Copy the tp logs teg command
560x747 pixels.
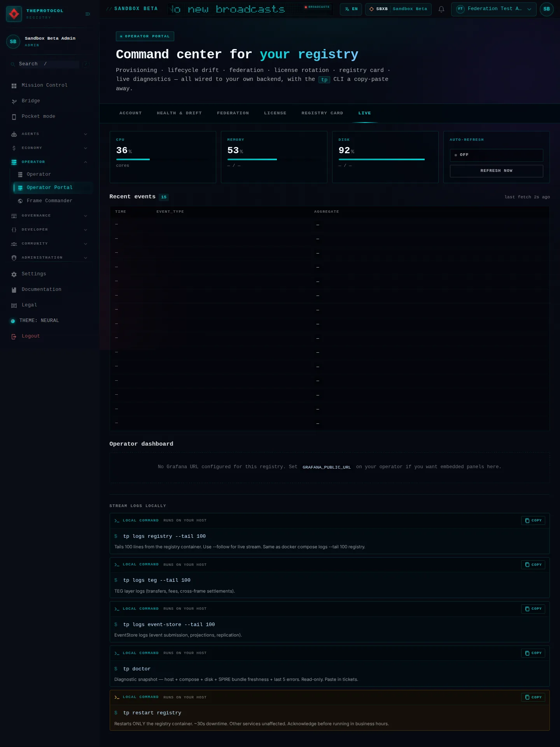coord(533,565)
